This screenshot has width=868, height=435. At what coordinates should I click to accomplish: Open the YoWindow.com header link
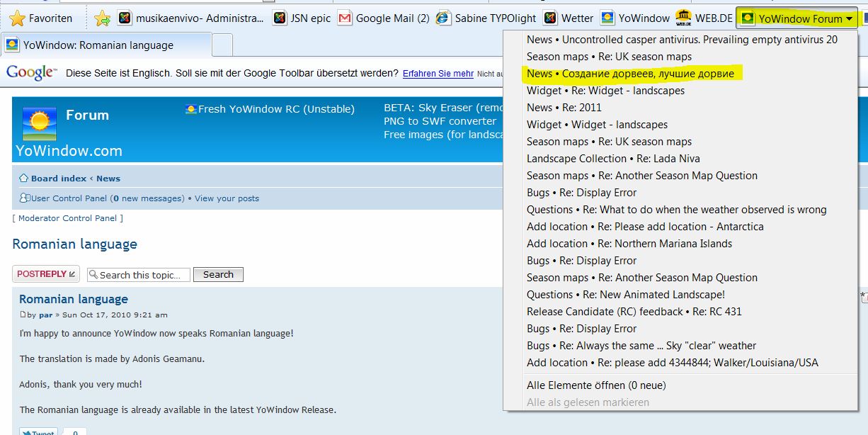(x=69, y=151)
